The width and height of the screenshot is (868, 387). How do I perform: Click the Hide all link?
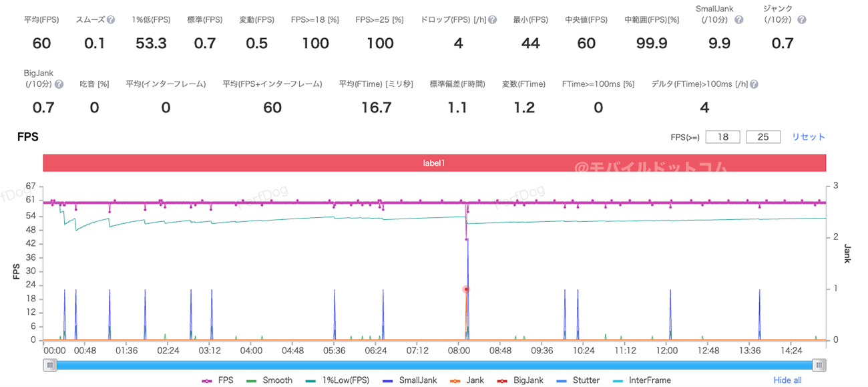pyautogui.click(x=787, y=380)
